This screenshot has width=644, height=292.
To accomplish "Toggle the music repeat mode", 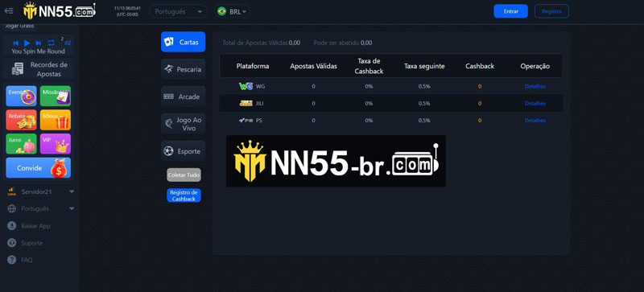I will tap(51, 43).
